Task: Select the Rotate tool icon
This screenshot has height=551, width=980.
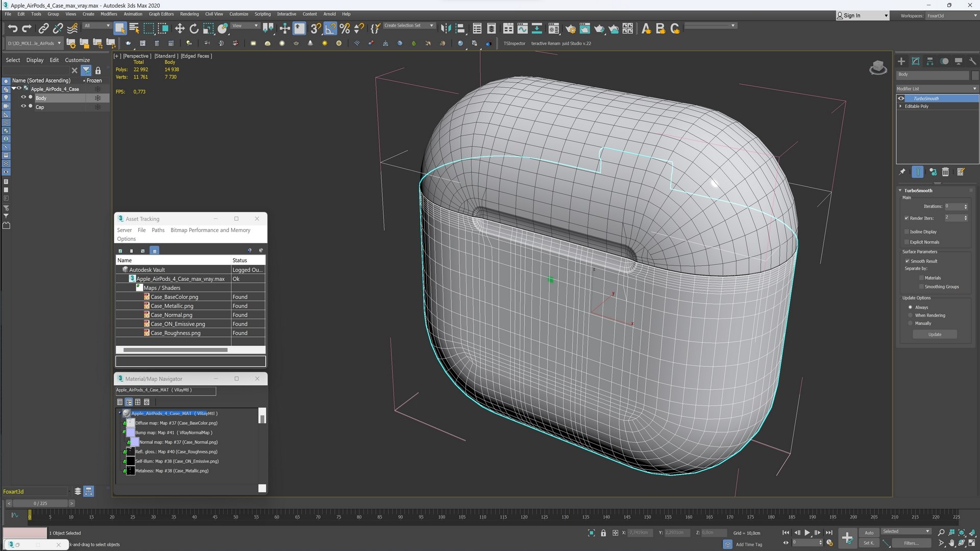Action: coord(194,29)
